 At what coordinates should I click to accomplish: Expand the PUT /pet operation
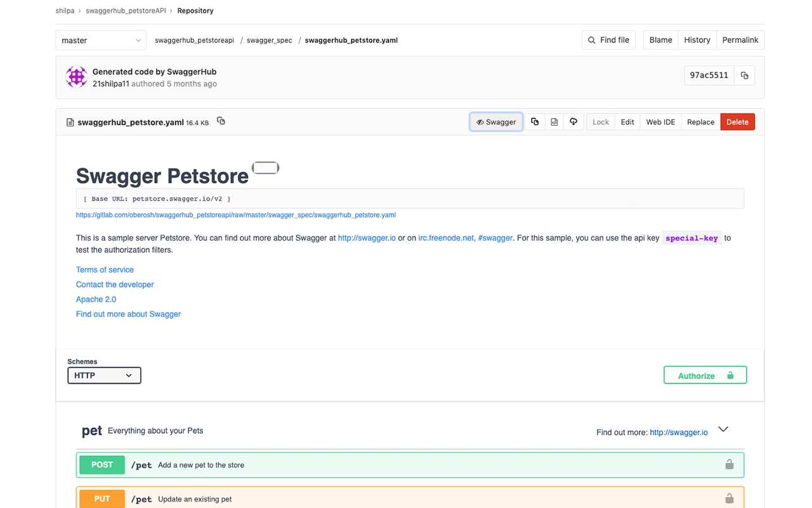coord(410,498)
